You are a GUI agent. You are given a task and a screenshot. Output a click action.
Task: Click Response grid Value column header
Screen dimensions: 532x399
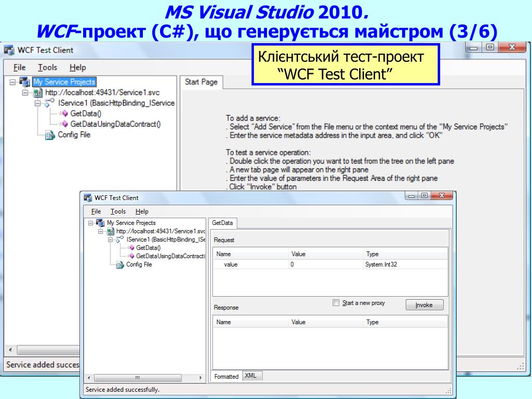pos(326,322)
